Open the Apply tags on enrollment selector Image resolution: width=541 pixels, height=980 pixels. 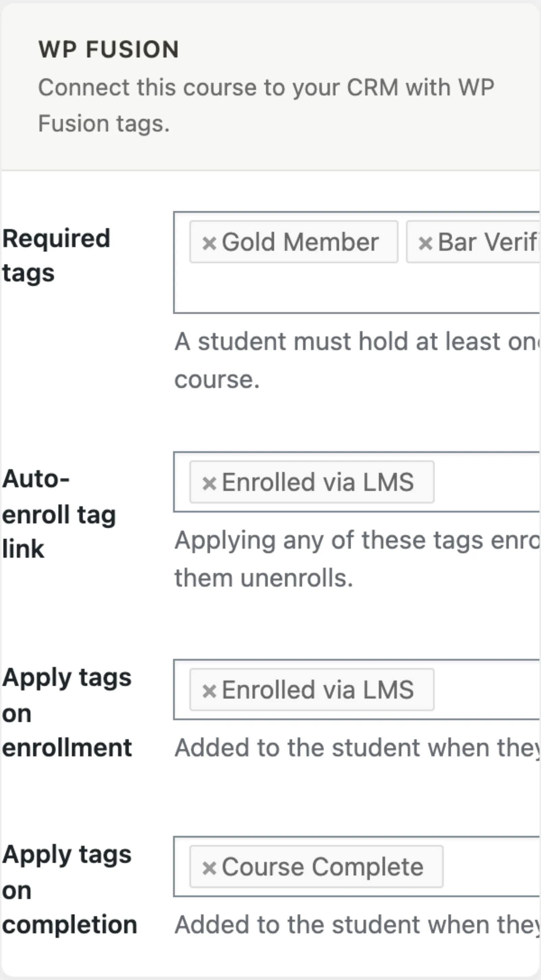tap(487, 689)
